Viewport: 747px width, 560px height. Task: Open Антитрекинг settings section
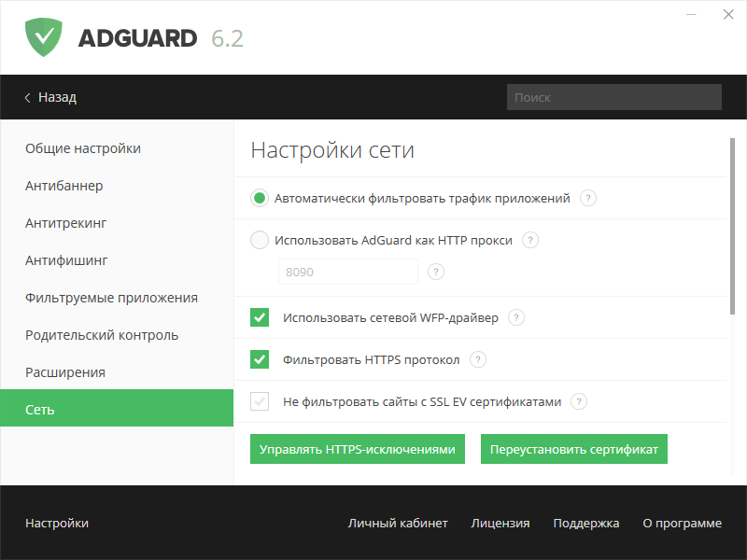(x=117, y=223)
